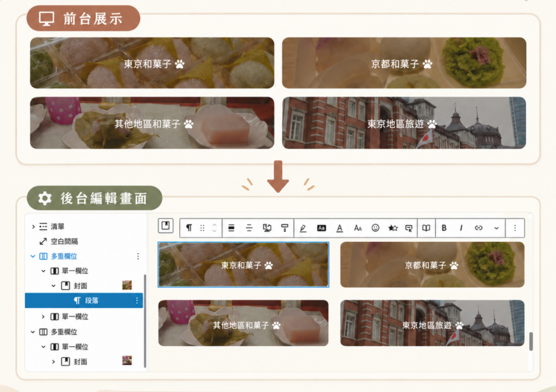Select the editor's selected 東京和菓子 cover block
Screen dimensions: 556x392
click(244, 265)
